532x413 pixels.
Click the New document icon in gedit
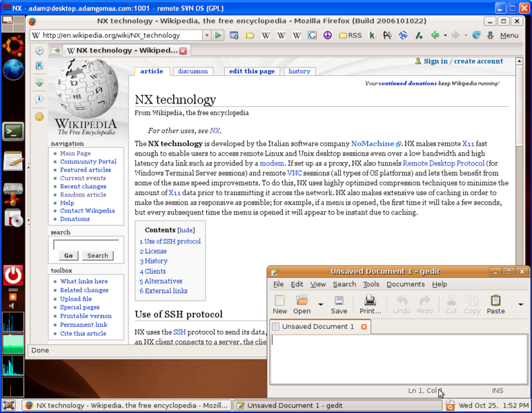coord(279,305)
